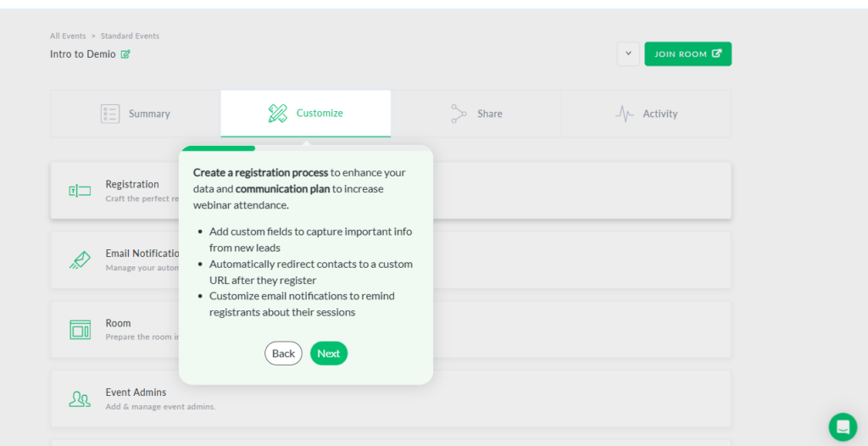Open the Registration settings row
868x446 pixels.
(391, 191)
